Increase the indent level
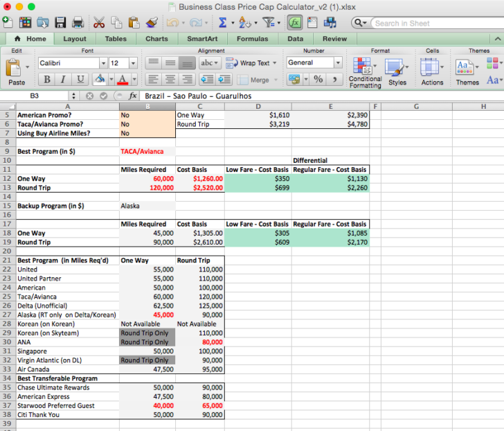Image resolution: width=504 pixels, height=431 pixels. 224,80
